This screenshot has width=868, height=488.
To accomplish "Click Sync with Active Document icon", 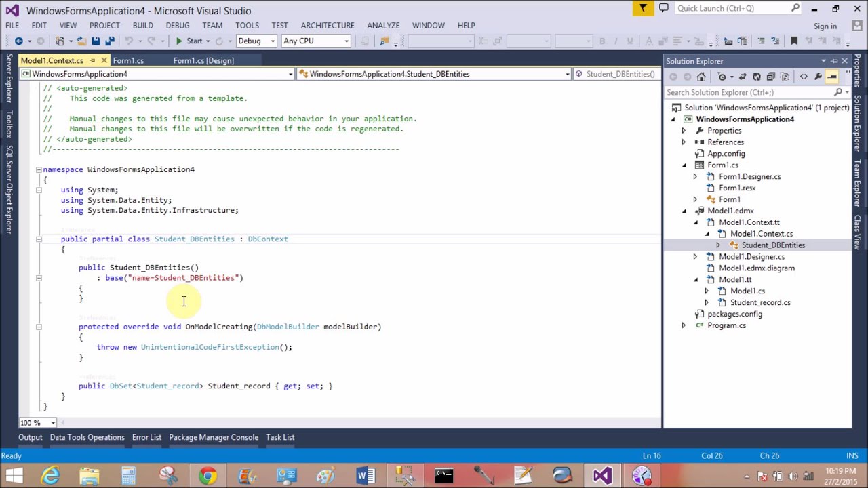I will pos(743,77).
